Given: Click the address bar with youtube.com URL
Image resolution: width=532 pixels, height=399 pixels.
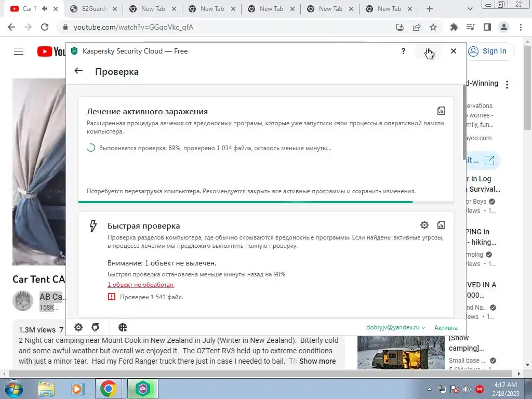Looking at the screenshot, I should [224, 27].
